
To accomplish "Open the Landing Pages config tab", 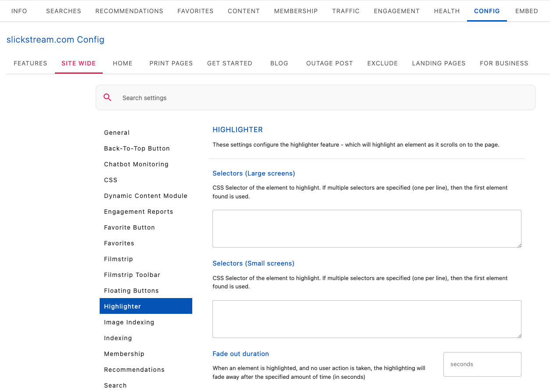I will (439, 63).
